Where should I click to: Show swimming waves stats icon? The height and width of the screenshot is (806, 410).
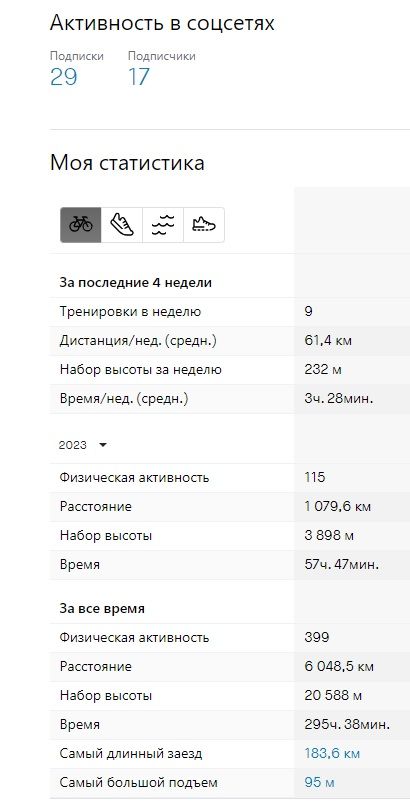click(x=163, y=225)
